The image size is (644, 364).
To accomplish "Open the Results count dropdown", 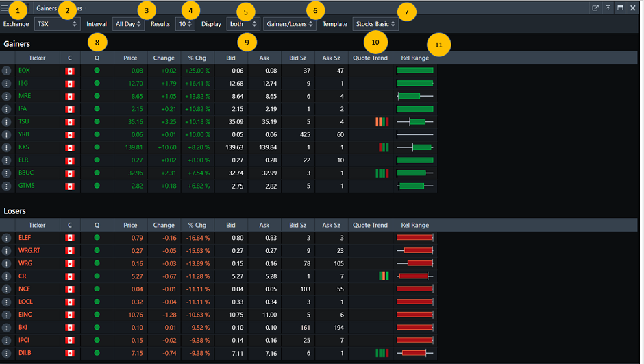I will point(185,24).
